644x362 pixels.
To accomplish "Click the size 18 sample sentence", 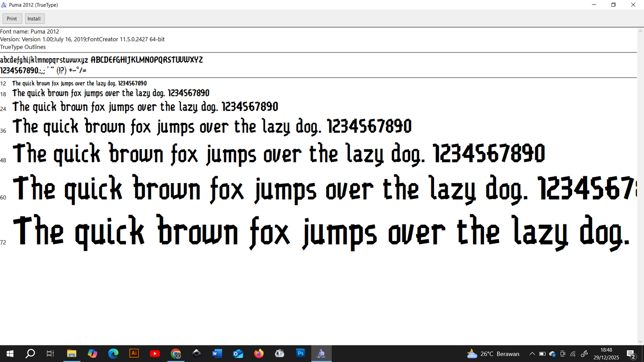I will point(111,93).
